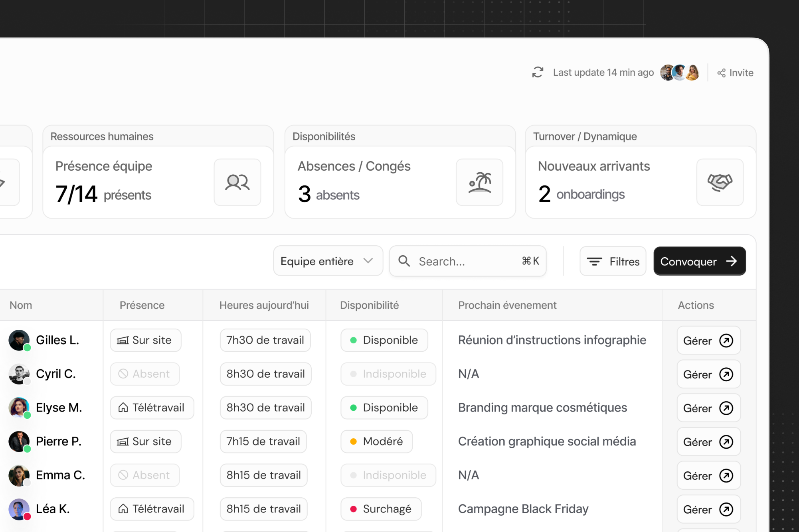
Task: Open the Equipe entière dropdown
Action: pyautogui.click(x=328, y=261)
